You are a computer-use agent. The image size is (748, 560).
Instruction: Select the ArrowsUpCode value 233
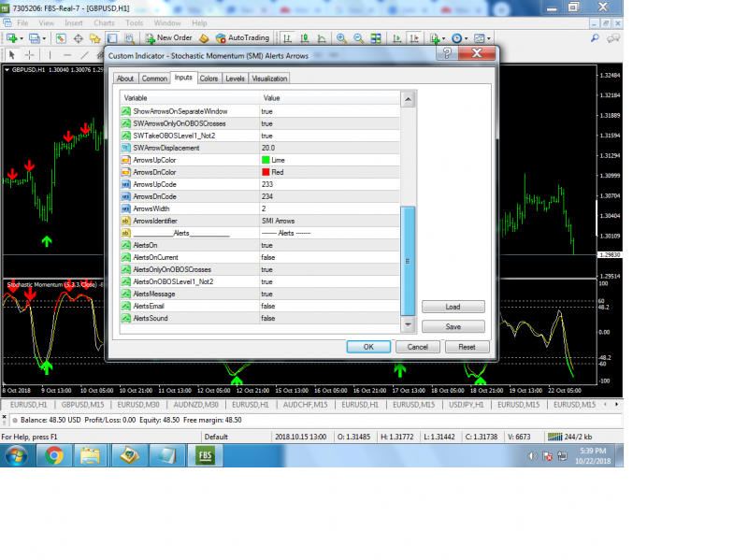(x=267, y=184)
